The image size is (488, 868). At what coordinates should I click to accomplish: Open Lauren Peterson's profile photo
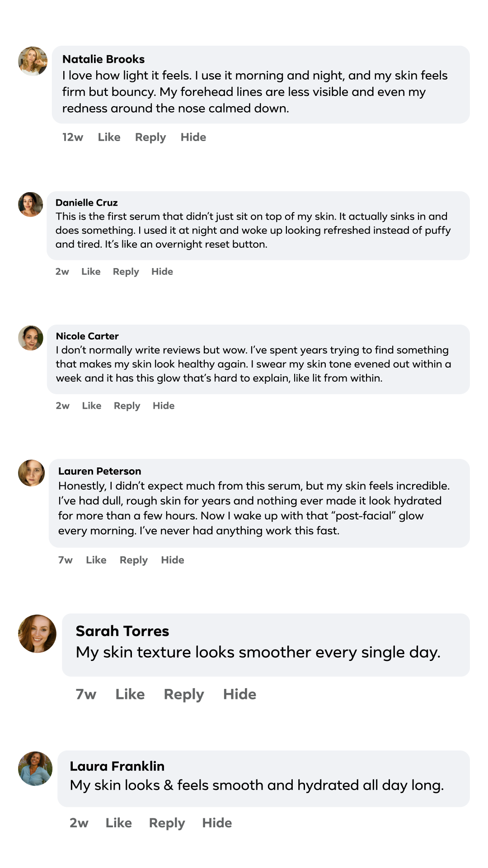coord(31,473)
